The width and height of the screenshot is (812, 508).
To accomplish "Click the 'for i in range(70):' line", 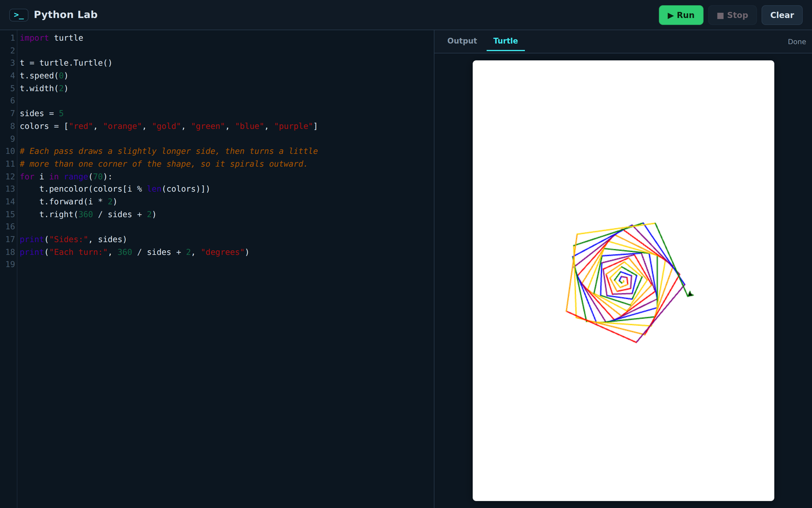I will 66,176.
